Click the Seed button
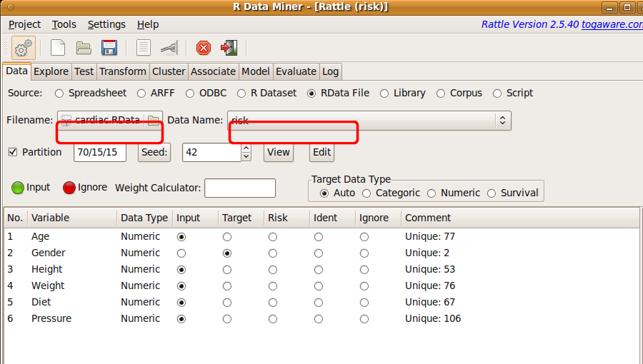643x364 pixels. [x=154, y=152]
